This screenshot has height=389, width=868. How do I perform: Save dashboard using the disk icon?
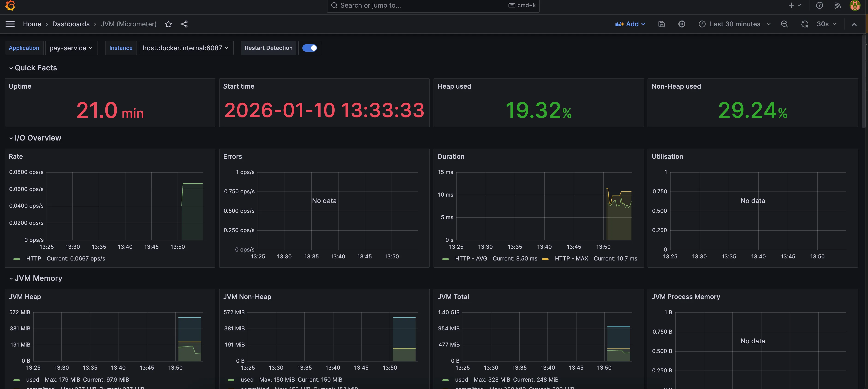[661, 24]
